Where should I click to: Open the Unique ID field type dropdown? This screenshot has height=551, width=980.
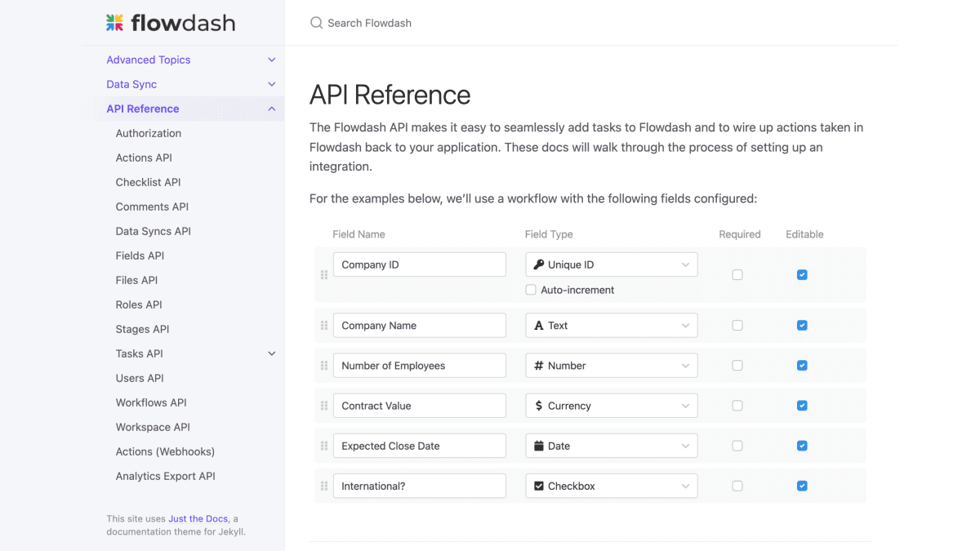[x=612, y=264]
